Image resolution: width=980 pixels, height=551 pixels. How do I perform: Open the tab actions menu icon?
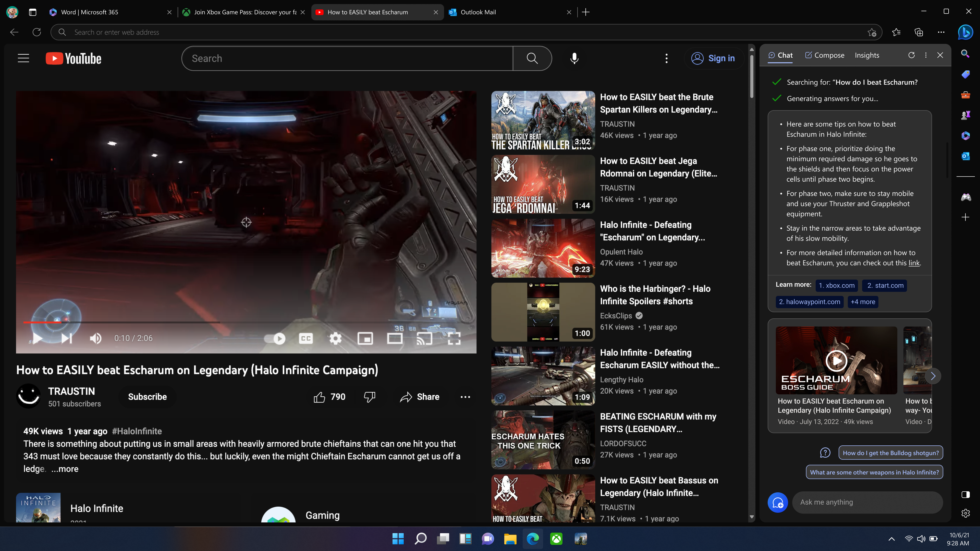point(33,12)
